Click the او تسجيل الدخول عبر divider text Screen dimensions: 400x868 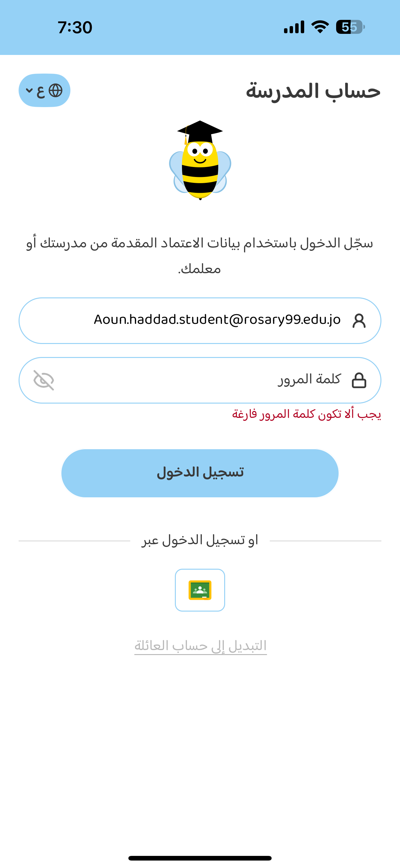pos(200,540)
